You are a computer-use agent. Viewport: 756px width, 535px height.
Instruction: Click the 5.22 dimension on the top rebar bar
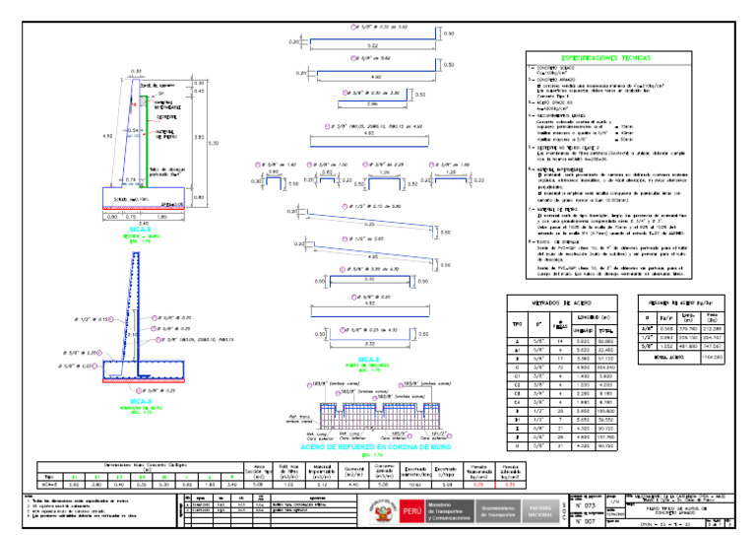tap(372, 46)
